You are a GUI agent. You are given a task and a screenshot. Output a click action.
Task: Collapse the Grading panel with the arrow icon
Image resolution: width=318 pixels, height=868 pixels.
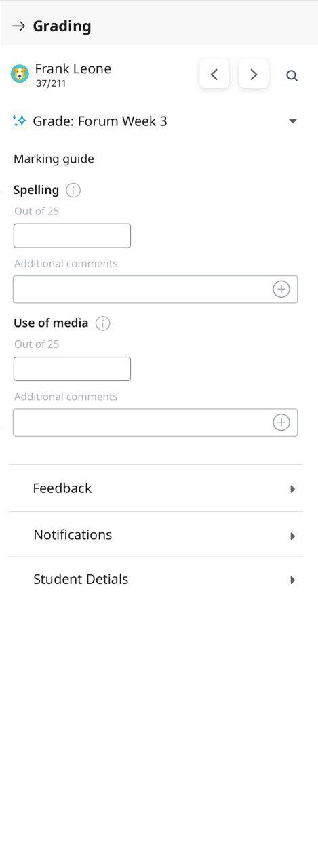click(x=18, y=26)
